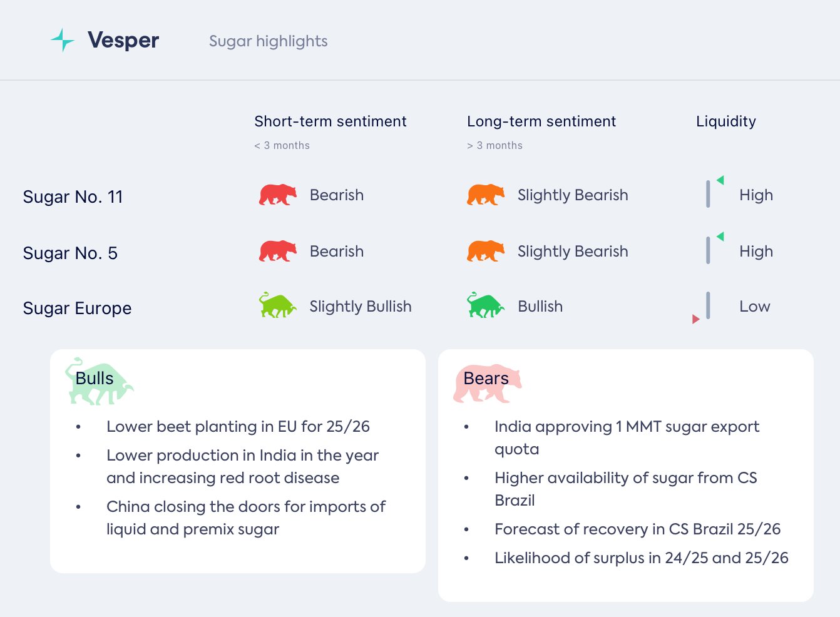Click the Bulls card bull icon
The image size is (840, 617).
coord(99,381)
